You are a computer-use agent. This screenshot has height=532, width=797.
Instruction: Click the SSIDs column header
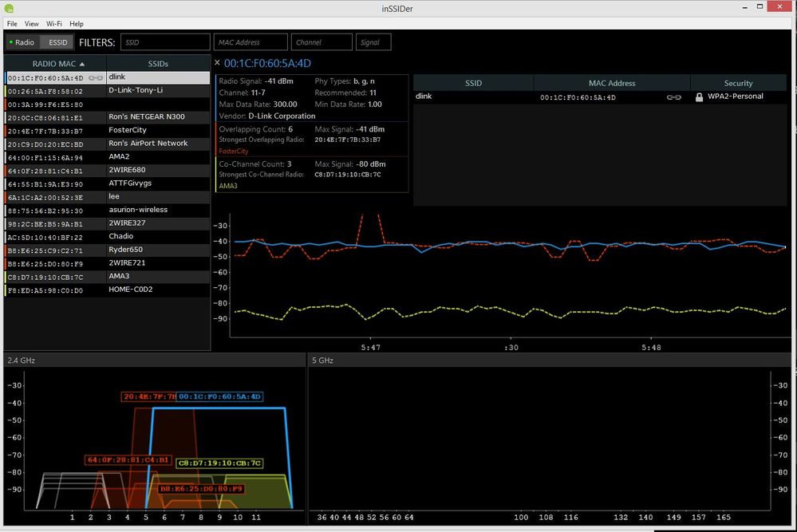coord(158,64)
